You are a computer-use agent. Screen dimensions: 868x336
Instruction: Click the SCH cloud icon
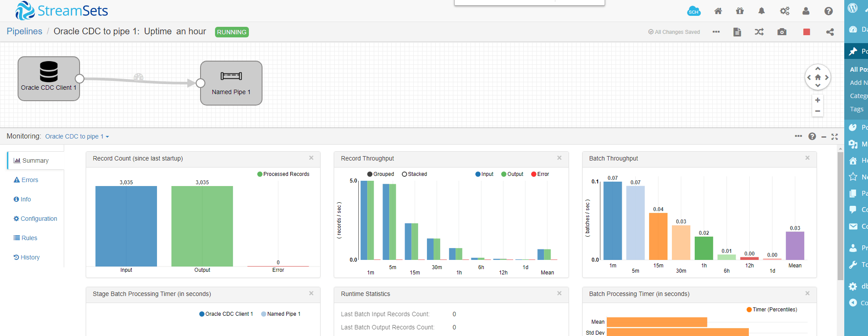click(693, 11)
